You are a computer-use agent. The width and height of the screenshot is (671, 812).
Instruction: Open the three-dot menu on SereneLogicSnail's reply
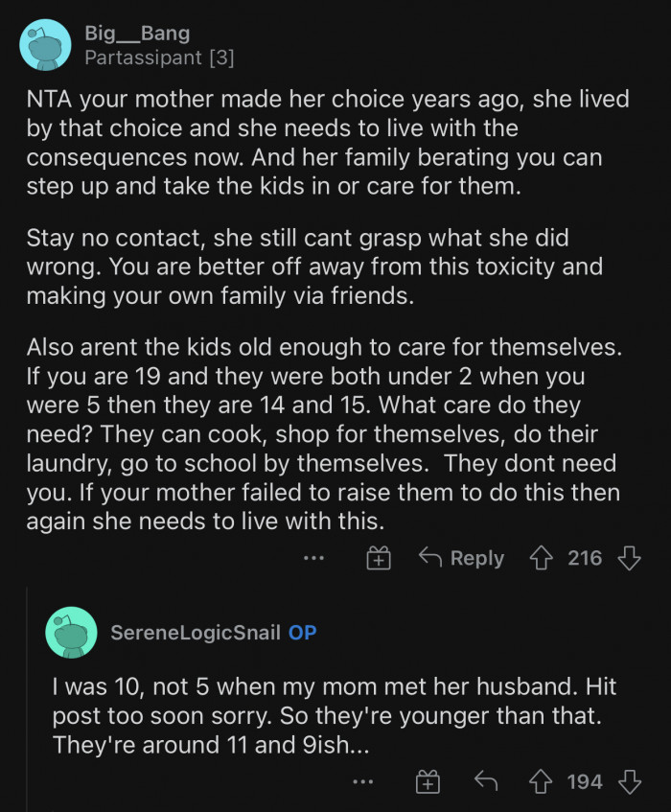[361, 783]
